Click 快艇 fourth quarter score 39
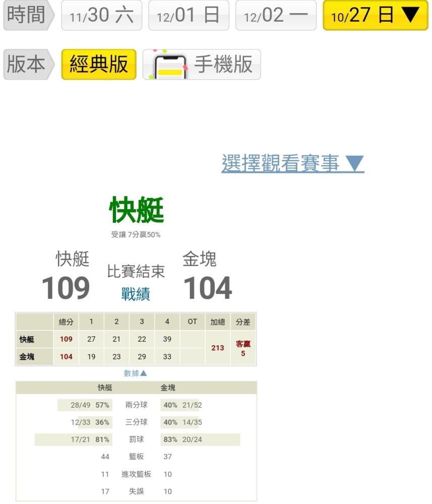The width and height of the screenshot is (432, 504). pyautogui.click(x=167, y=339)
